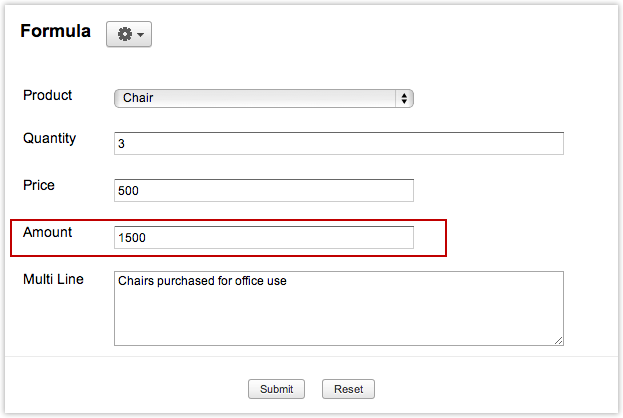Grab the Multi Line textarea resize handle
623x418 pixels.
pos(558,340)
